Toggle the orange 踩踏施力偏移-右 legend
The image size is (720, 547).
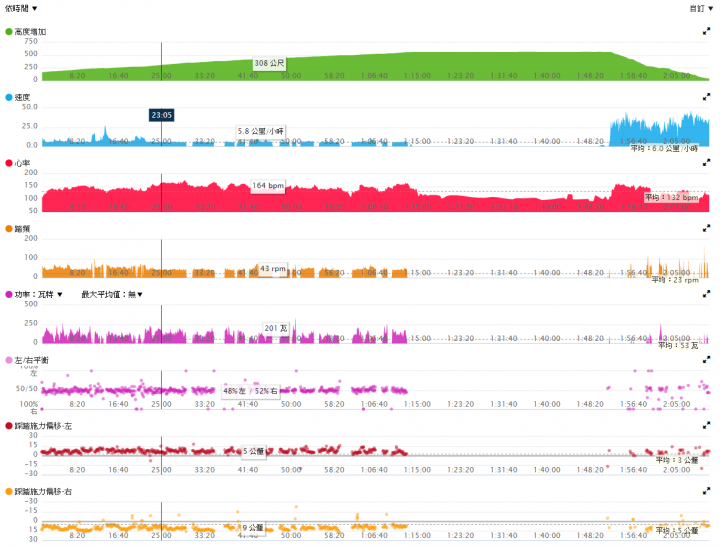[39, 492]
